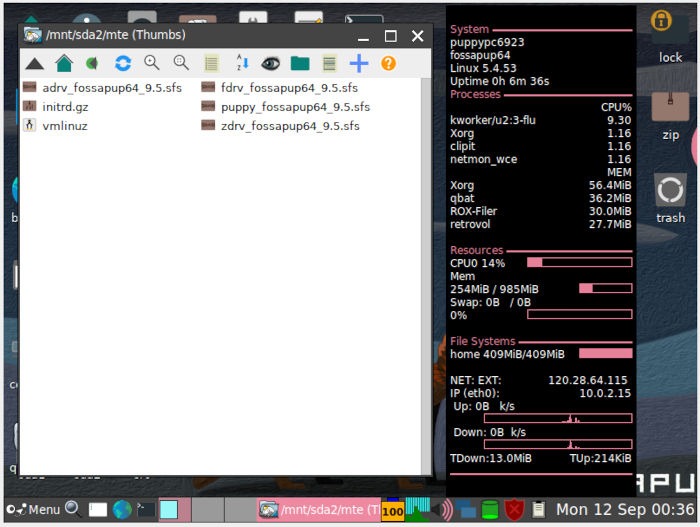Open the home directory in ROX-Filer
Screen dimensions: 700x527
64,63
